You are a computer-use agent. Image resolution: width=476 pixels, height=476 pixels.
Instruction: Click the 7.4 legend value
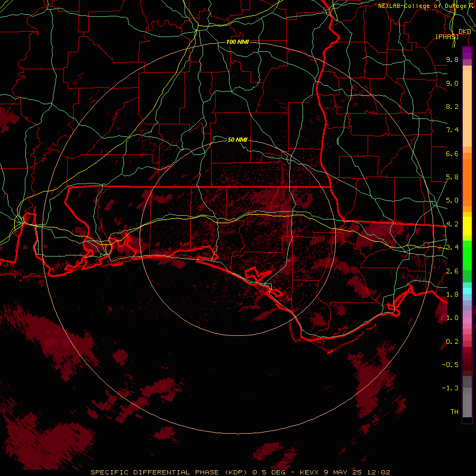click(452, 130)
